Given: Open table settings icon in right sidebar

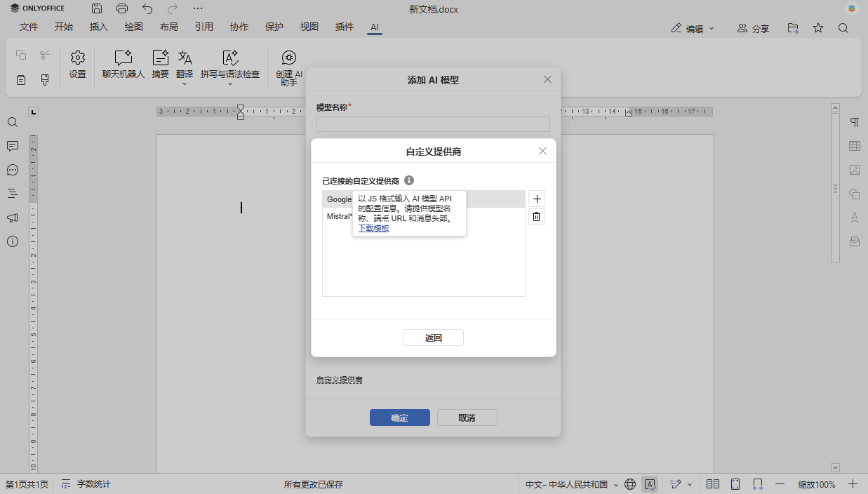Looking at the screenshot, I should point(855,146).
